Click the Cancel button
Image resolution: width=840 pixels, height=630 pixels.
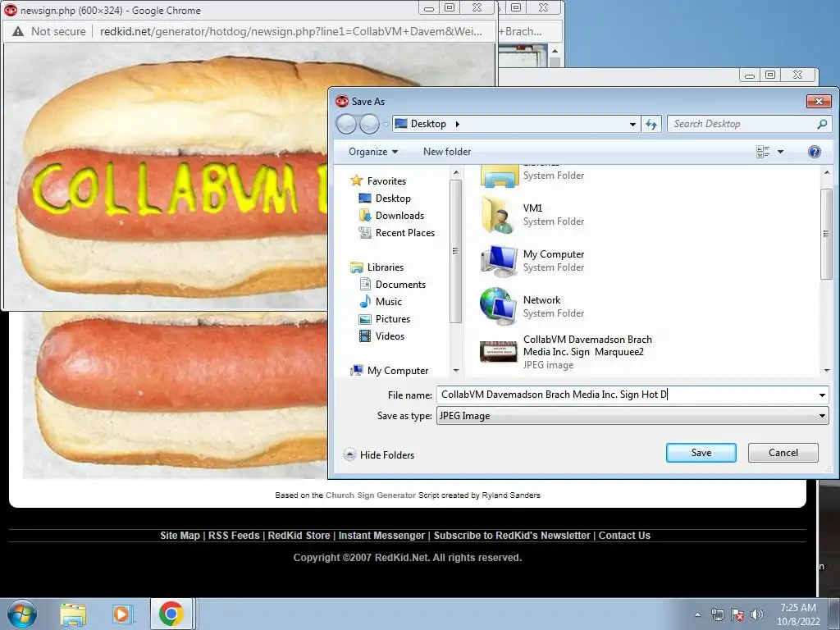(783, 453)
